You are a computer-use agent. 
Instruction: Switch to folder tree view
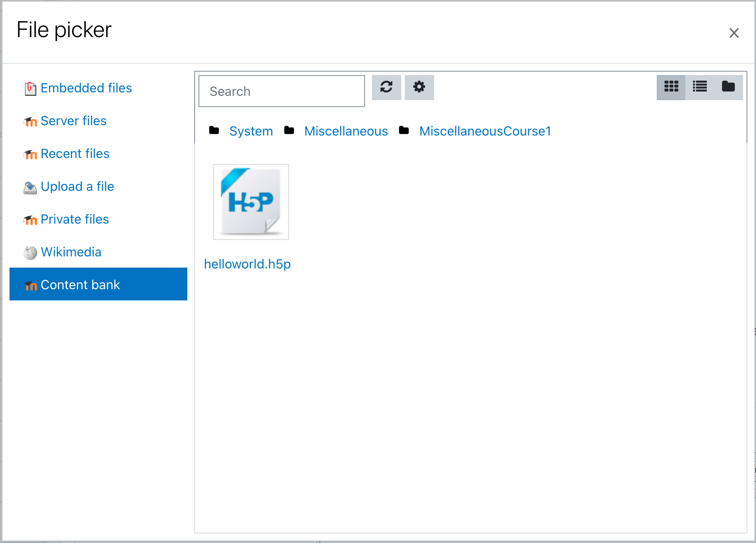[x=728, y=87]
